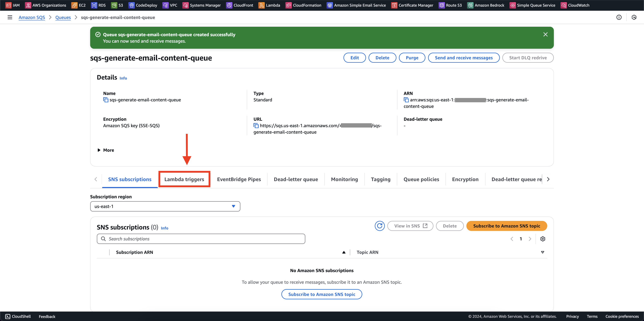Click the IAM icon in top nav
This screenshot has width=644, height=321.
click(12, 5)
